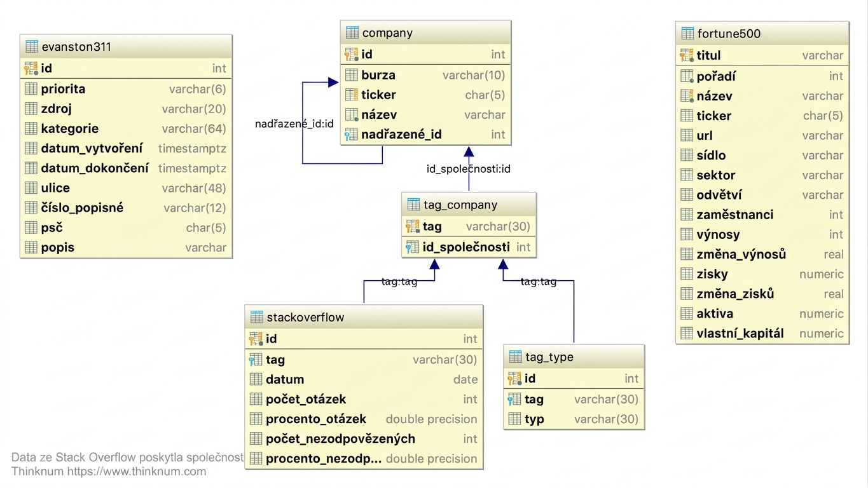Screen dimensions: 868x488
Task: Click the psč column row
Action: click(126, 227)
